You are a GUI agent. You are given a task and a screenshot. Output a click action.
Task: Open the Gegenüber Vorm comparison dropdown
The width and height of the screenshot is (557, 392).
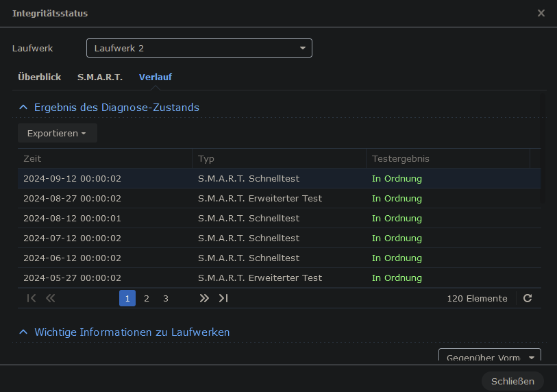489,358
